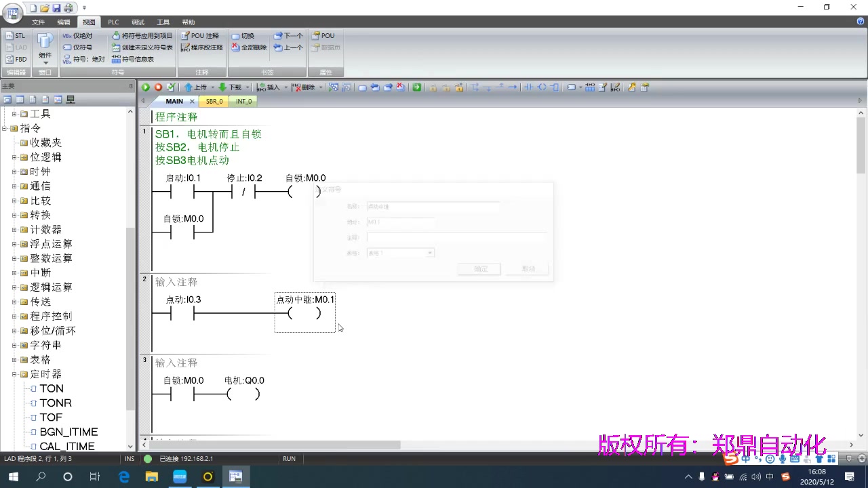Go to 下一个 bookmark

(x=288, y=36)
